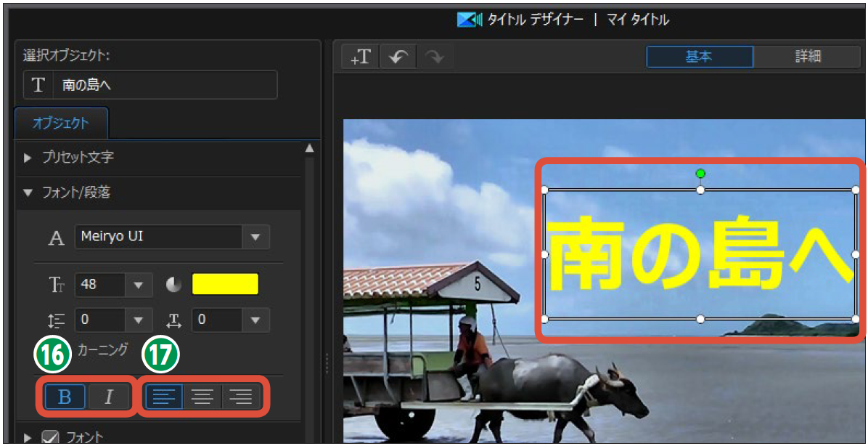This screenshot has height=446, width=868.
Task: Click the add text (+T) icon
Action: click(361, 57)
